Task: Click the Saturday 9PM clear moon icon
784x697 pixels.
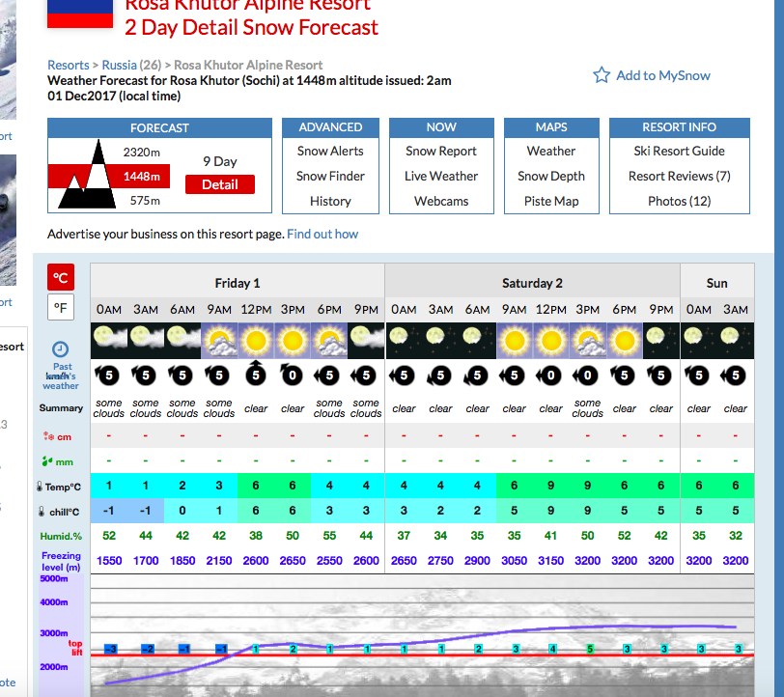Action: click(661, 341)
